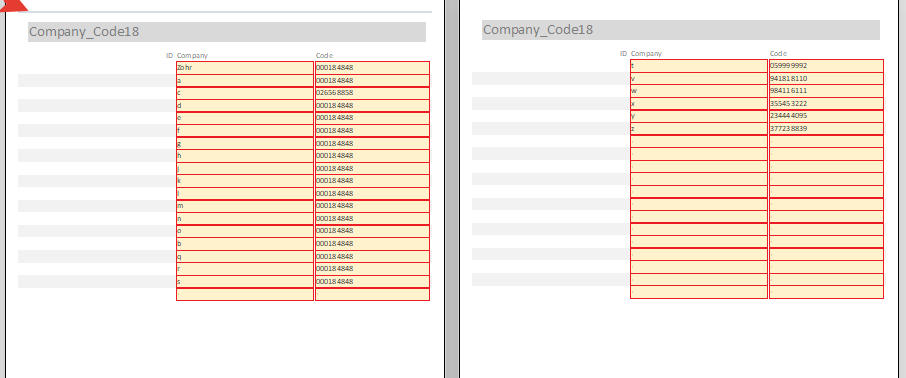Click the Code column header on left page
This screenshot has height=378, width=906.
point(324,55)
